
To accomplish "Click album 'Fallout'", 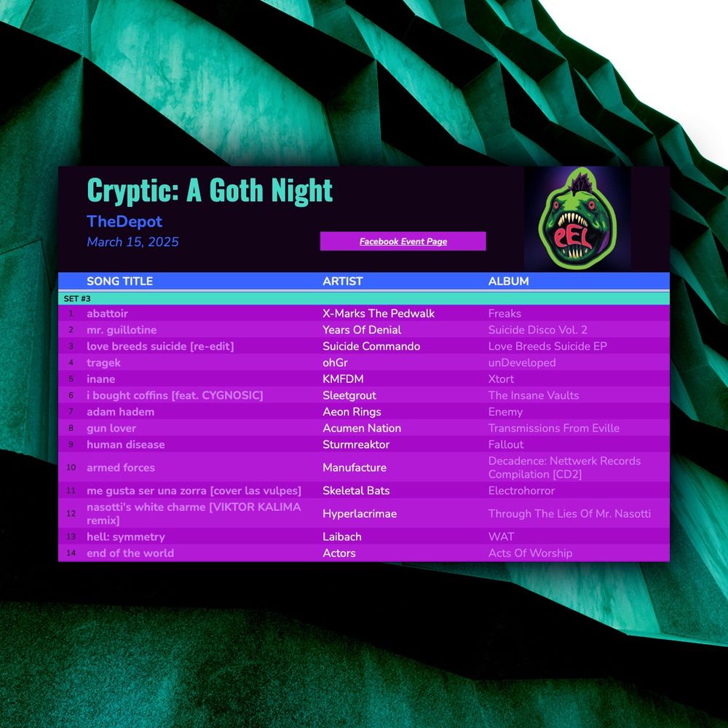I will coord(506,445).
